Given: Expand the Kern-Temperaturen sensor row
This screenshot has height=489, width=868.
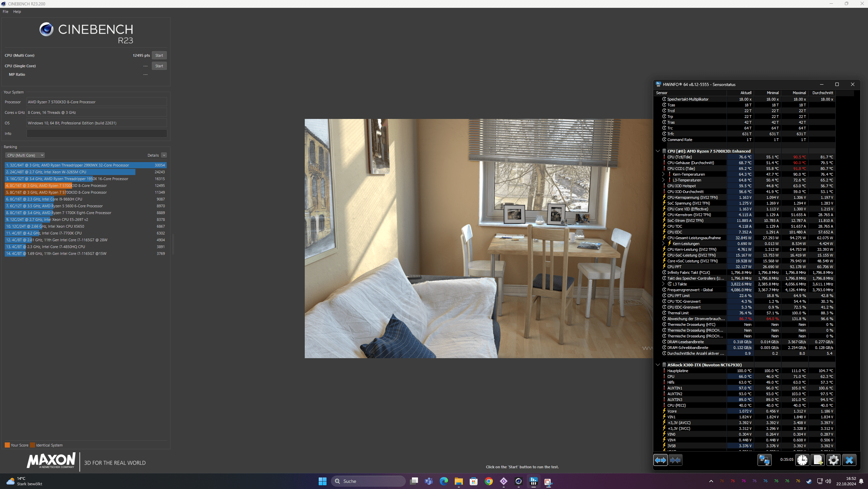Looking at the screenshot, I should point(663,174).
